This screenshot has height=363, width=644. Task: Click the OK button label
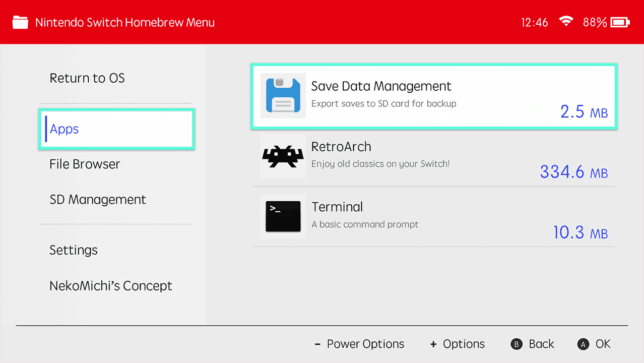click(x=603, y=344)
